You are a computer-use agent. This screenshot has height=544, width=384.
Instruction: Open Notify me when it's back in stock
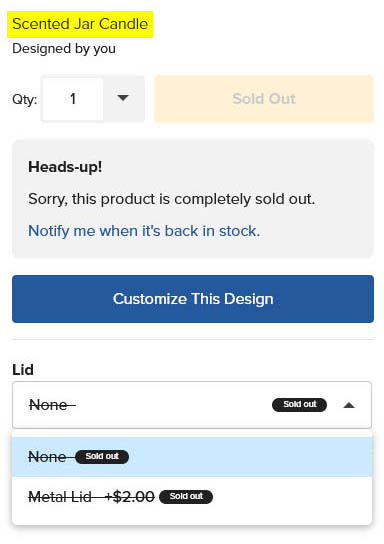coord(144,231)
